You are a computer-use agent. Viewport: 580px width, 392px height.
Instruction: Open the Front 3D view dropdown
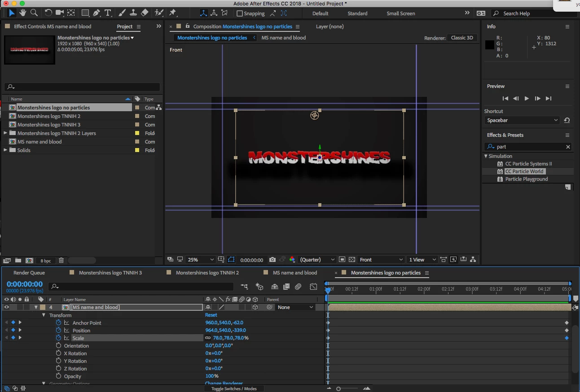coord(381,260)
